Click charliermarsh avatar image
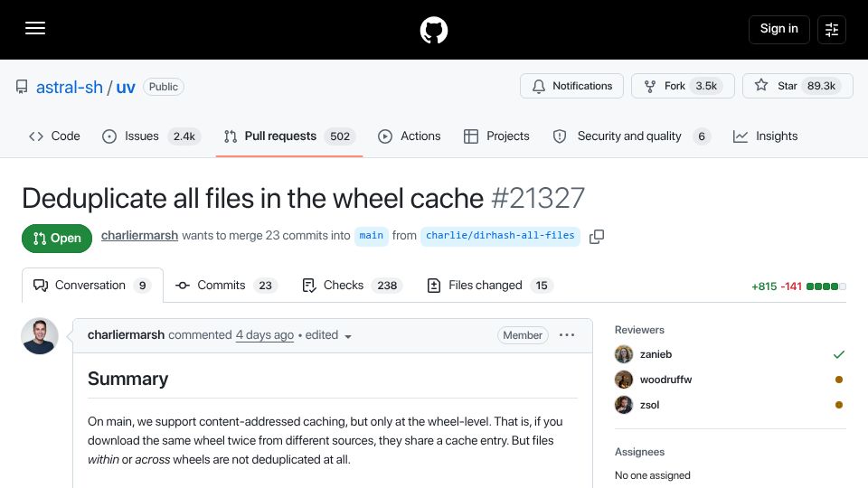868x488 pixels. pyautogui.click(x=40, y=336)
